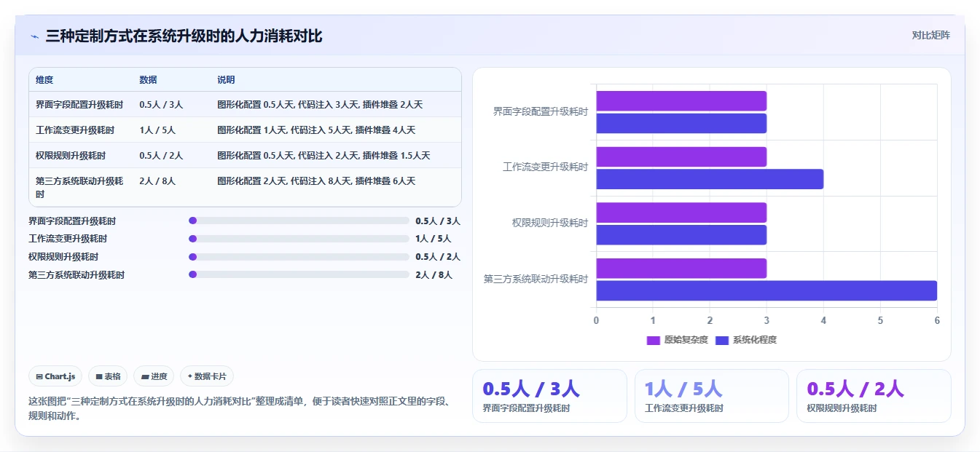The height and width of the screenshot is (452, 980).
Task: Click the purple chart bar for 第三方系统联动升级耗时
Action: pyautogui.click(x=681, y=269)
